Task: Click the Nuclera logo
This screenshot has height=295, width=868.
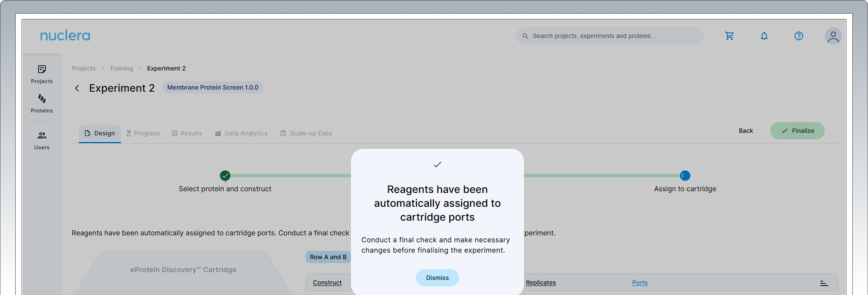Action: (65, 36)
